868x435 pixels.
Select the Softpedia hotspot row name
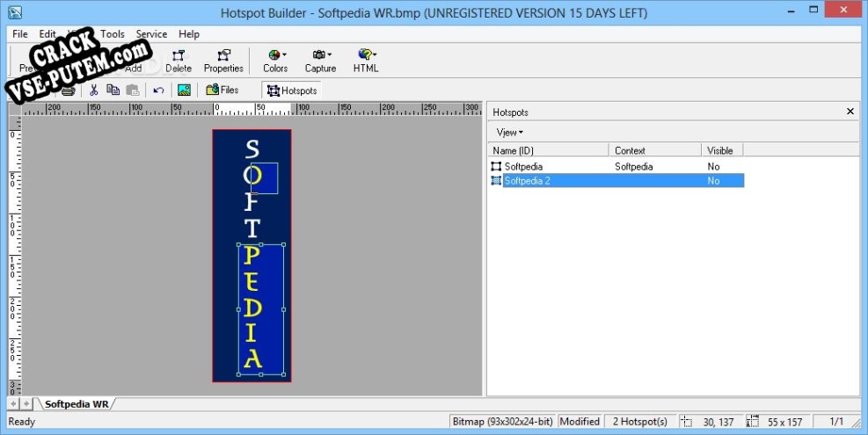(523, 166)
